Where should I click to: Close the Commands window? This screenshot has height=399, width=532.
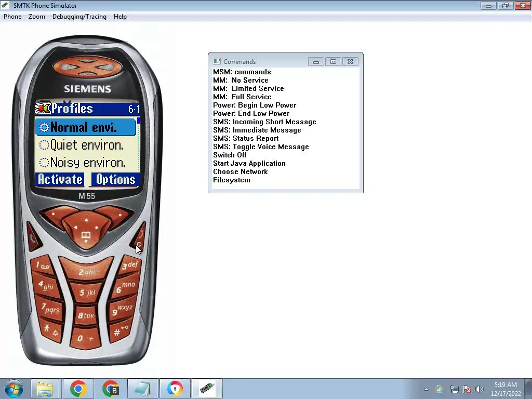coord(351,62)
